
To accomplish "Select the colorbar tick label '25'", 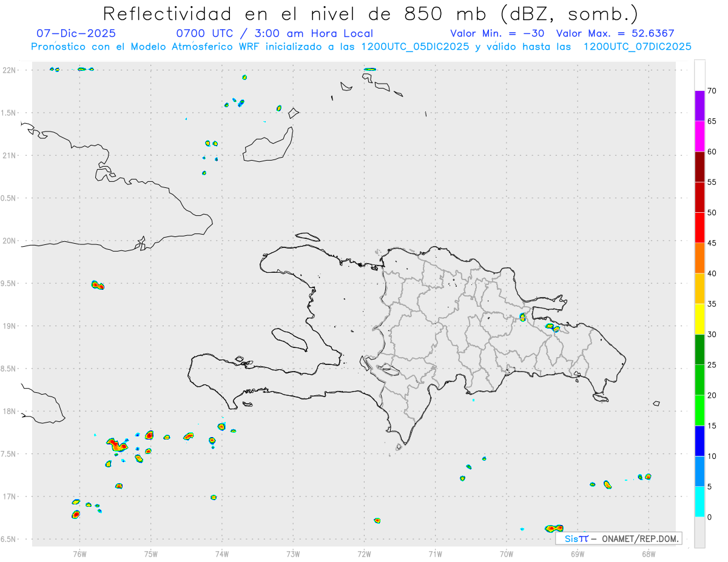I will point(712,365).
